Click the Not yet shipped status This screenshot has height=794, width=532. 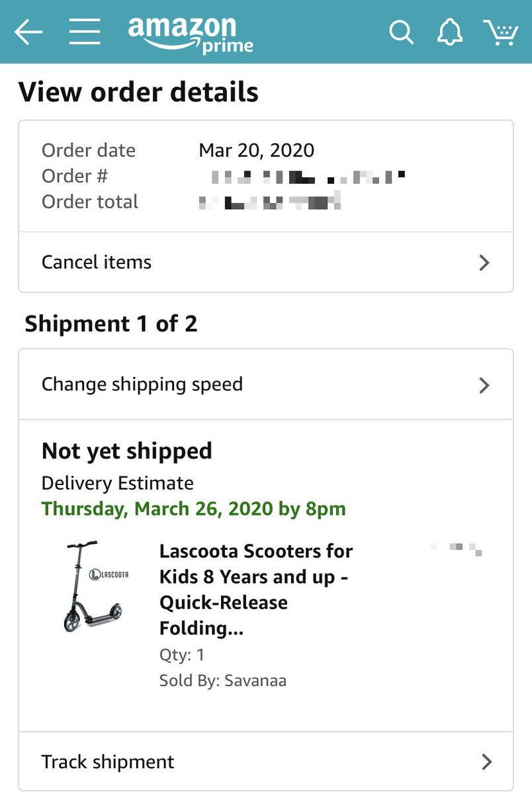(x=127, y=451)
